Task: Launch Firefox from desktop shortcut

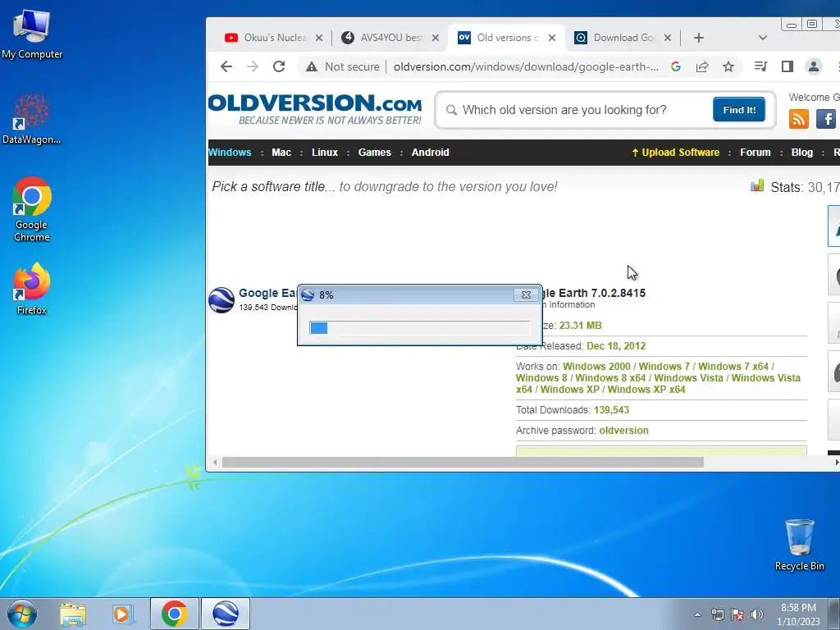Action: tap(32, 289)
